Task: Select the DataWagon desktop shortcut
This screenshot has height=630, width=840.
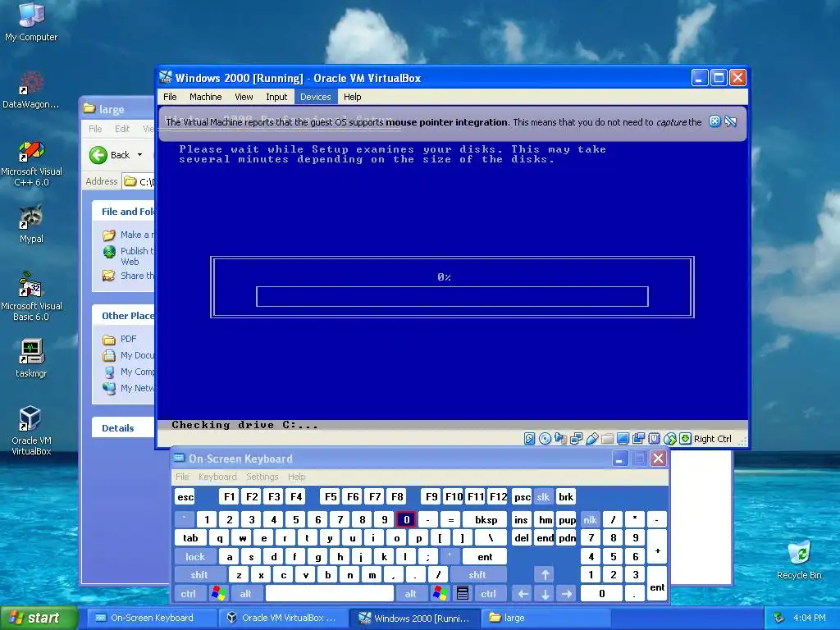Action: tap(31, 89)
